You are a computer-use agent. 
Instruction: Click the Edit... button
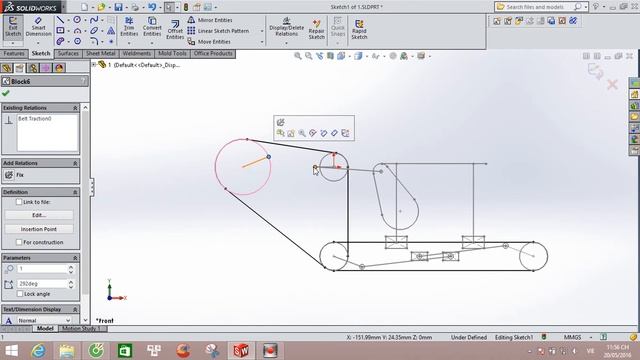pyautogui.click(x=39, y=215)
